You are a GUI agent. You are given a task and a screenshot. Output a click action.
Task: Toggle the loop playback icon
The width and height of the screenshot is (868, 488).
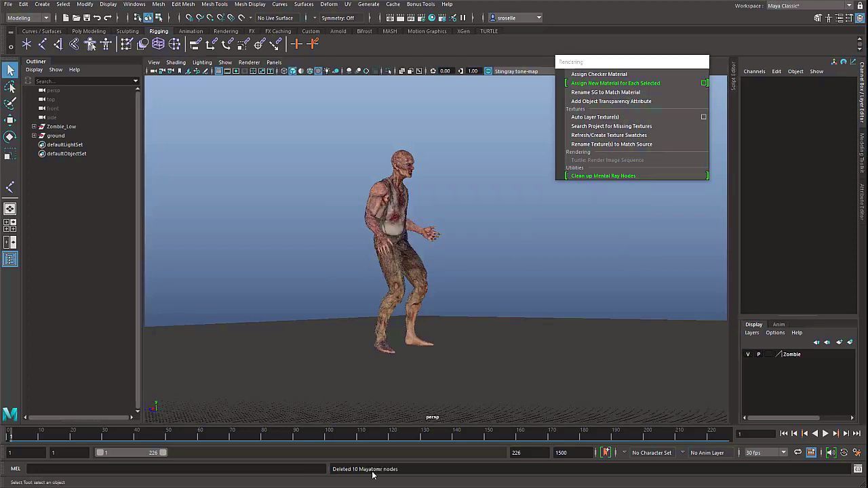point(798,453)
